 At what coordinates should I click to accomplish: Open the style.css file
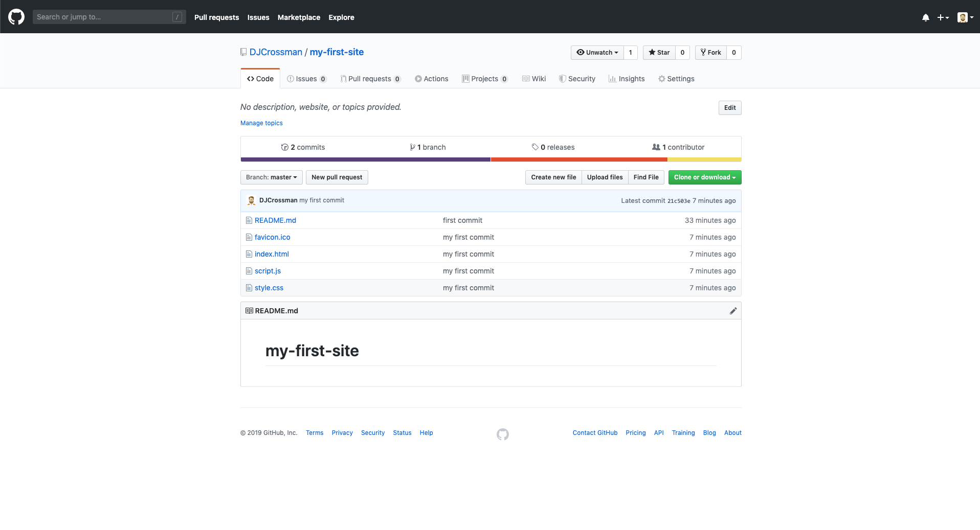(x=269, y=288)
